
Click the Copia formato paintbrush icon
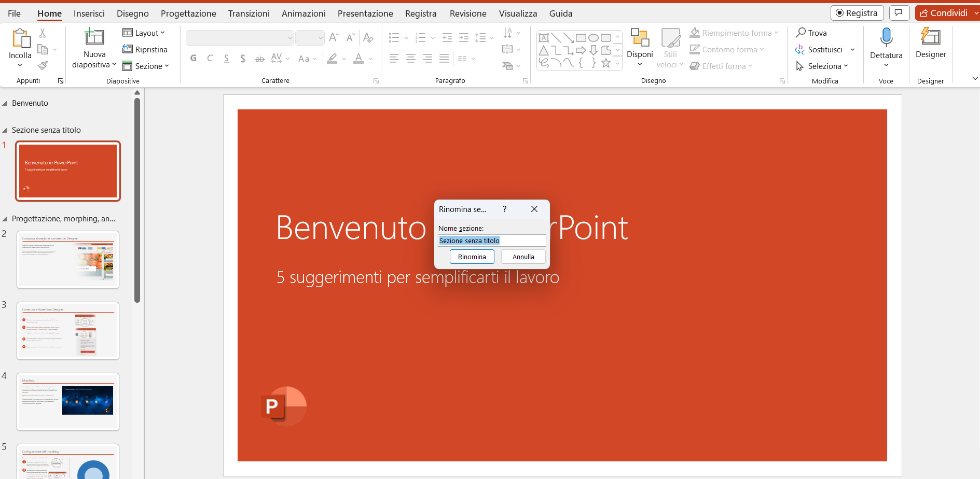click(43, 65)
